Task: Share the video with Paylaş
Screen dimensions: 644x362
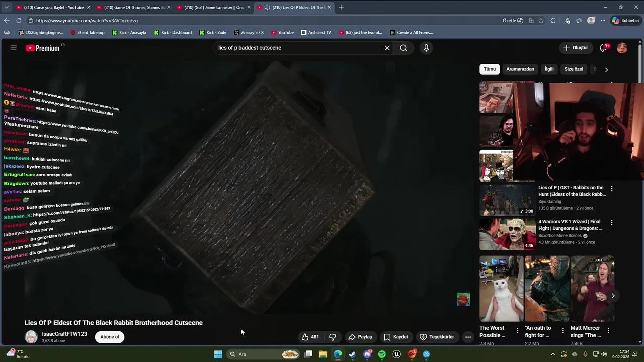Action: 360,337
